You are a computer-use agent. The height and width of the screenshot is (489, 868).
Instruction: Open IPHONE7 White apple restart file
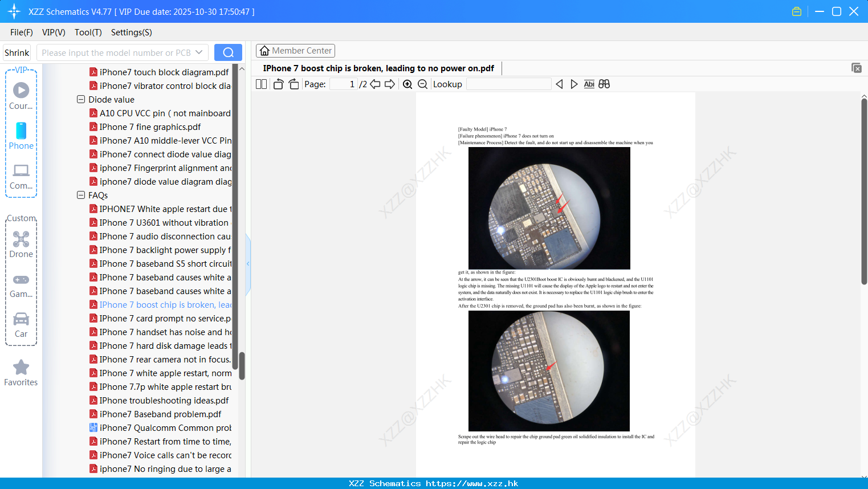[x=160, y=209]
